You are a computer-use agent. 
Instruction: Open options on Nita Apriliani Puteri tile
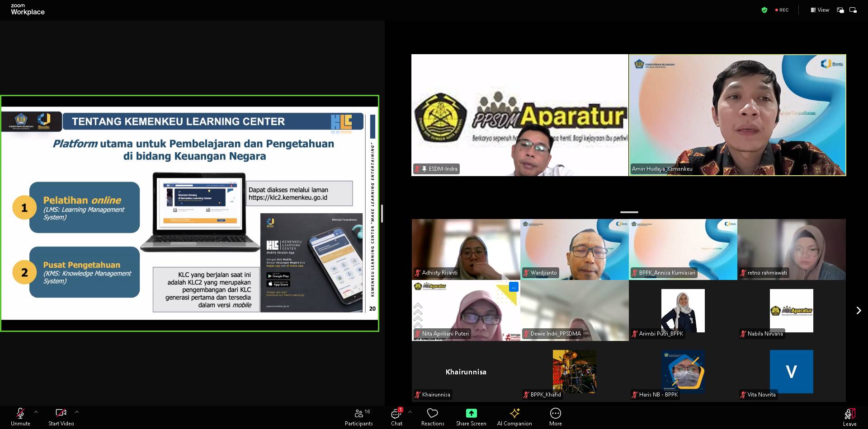pos(514,287)
